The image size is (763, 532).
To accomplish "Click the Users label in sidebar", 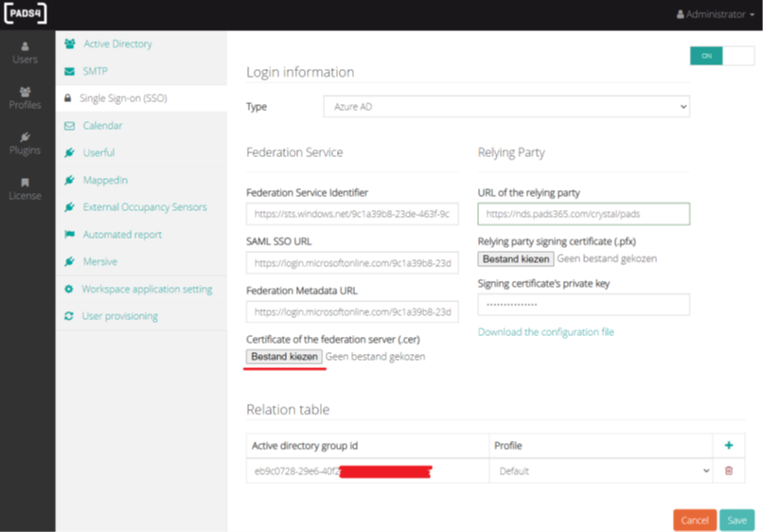I will (25, 60).
